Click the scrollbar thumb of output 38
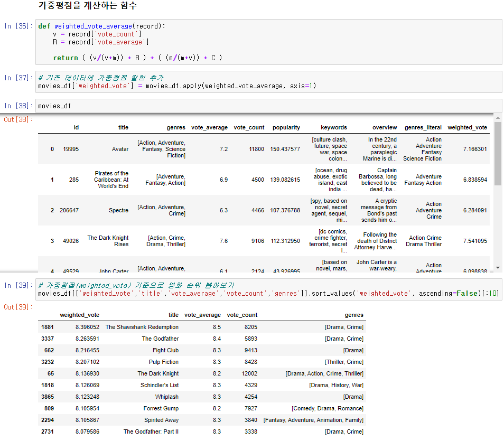Screen dimensions: 504x441 coord(498,154)
